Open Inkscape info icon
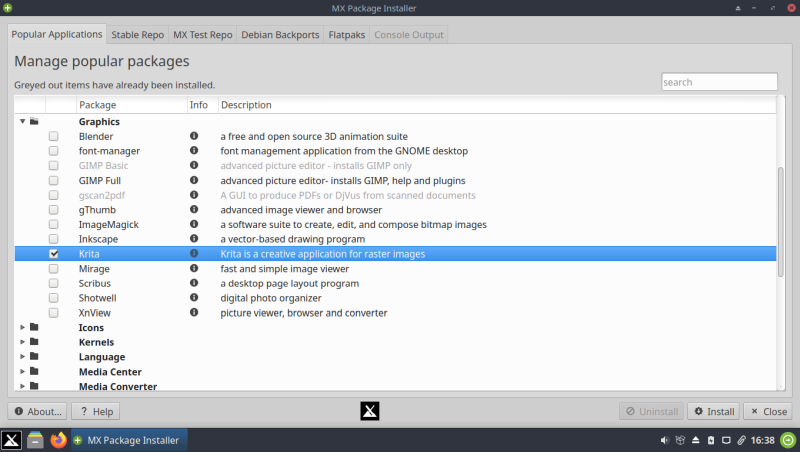 click(194, 239)
